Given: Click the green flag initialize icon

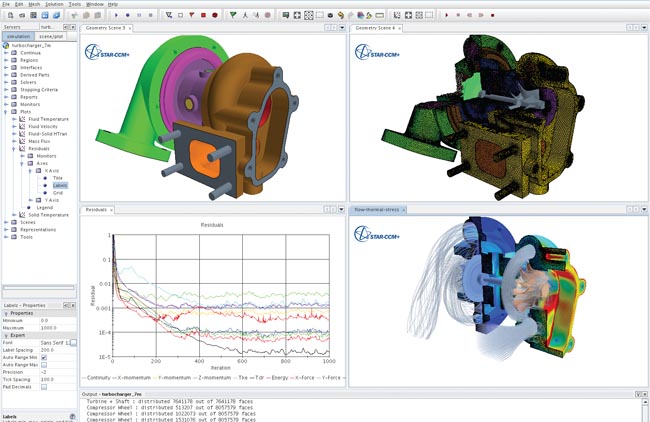Looking at the screenshot, I should tap(233, 15).
